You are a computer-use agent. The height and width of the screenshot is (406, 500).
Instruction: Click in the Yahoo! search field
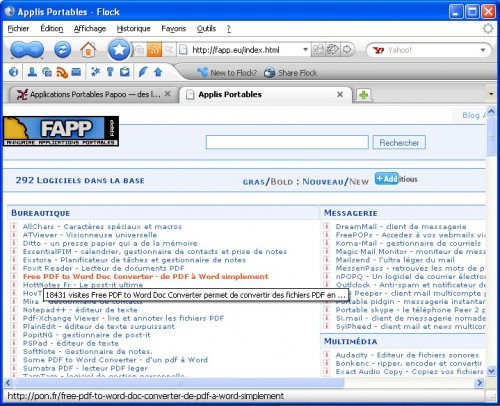pos(432,50)
